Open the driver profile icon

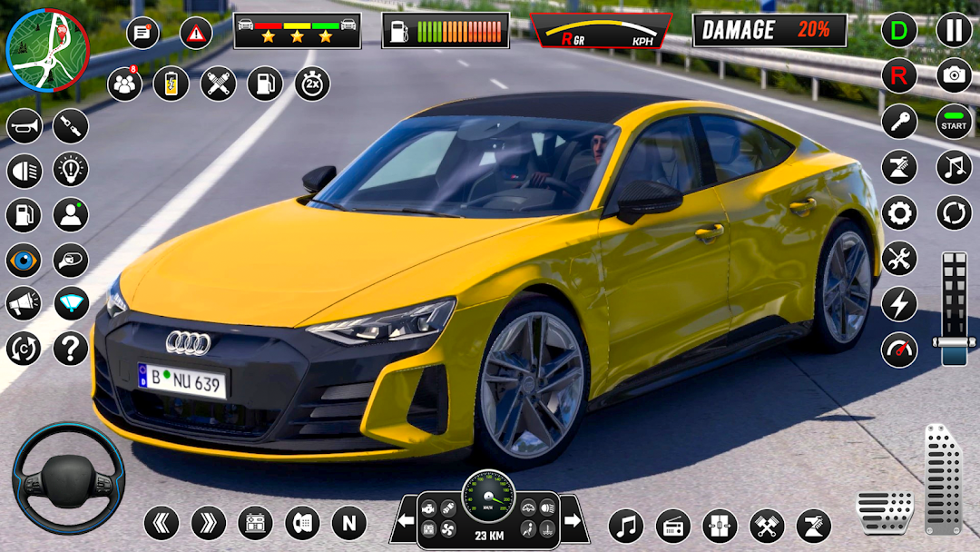(71, 215)
